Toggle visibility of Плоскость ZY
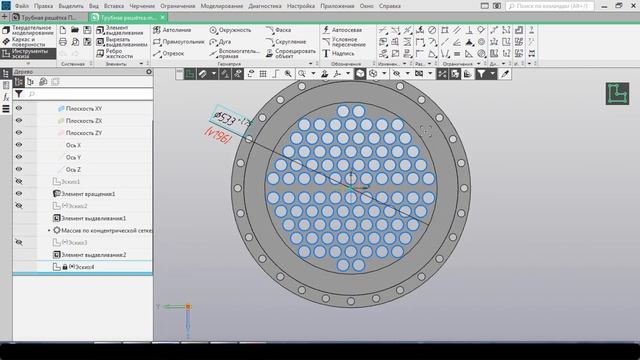Image resolution: width=640 pixels, height=360 pixels. [19, 133]
